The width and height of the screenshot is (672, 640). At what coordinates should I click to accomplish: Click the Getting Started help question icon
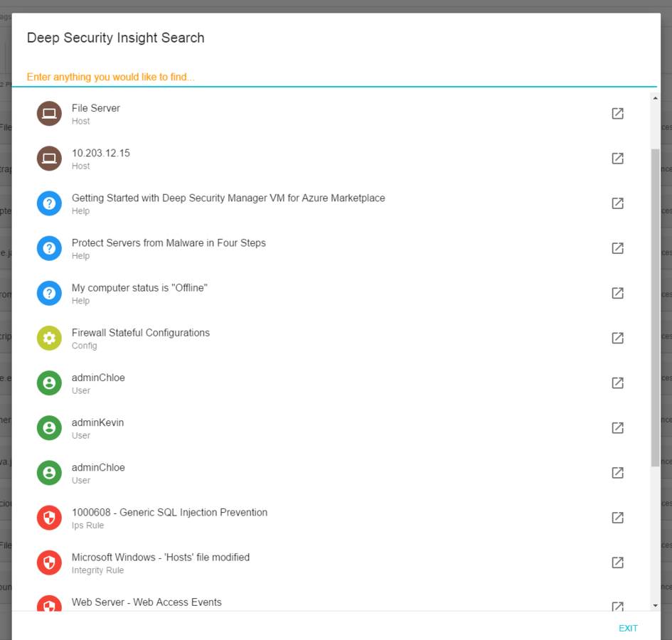point(49,203)
